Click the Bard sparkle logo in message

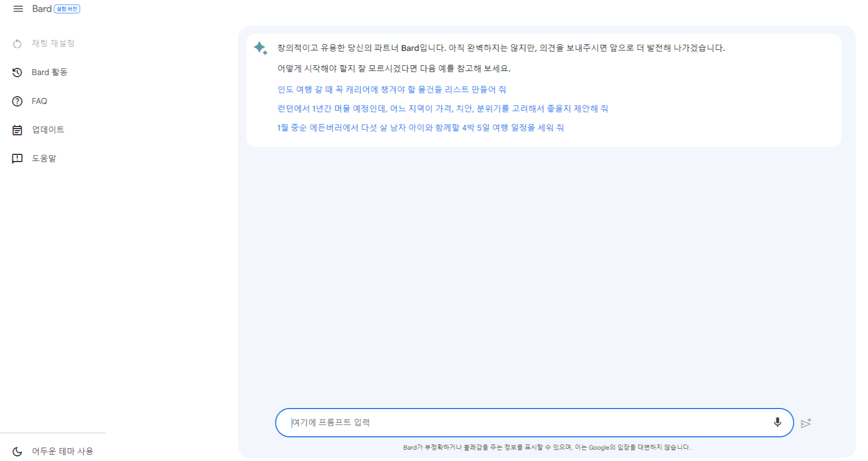point(261,48)
